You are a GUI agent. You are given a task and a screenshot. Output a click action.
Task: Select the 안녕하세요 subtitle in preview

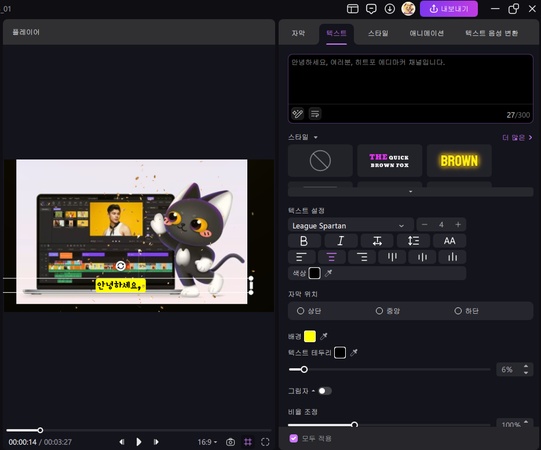pyautogui.click(x=120, y=285)
